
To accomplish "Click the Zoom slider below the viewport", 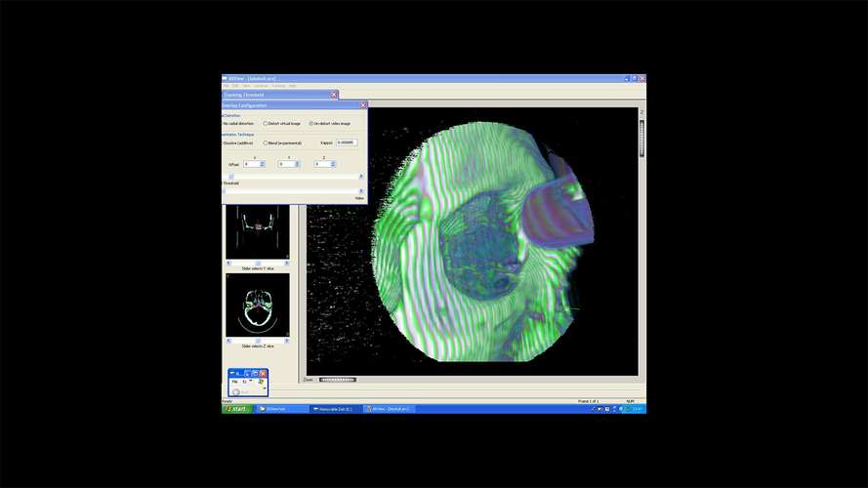I will (x=338, y=380).
